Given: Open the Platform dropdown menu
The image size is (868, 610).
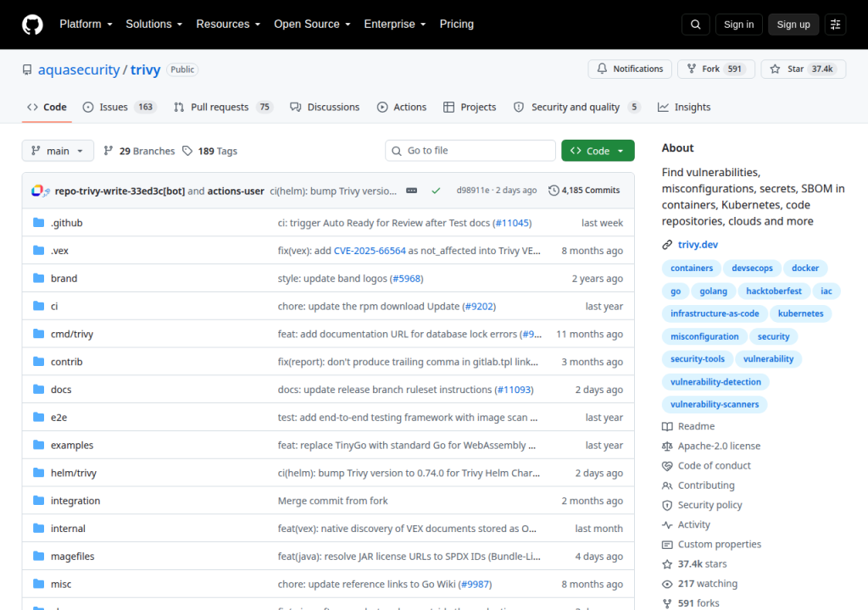Looking at the screenshot, I should pyautogui.click(x=86, y=25).
